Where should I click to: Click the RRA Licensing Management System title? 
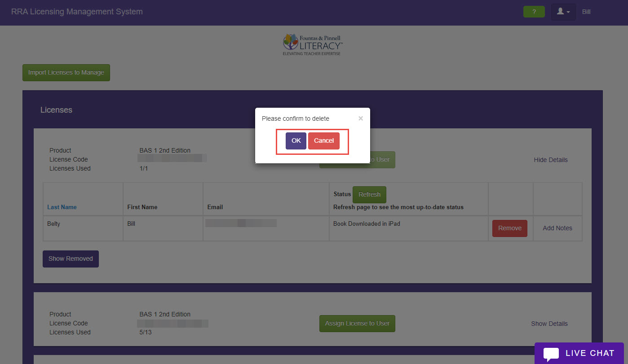[x=77, y=12]
